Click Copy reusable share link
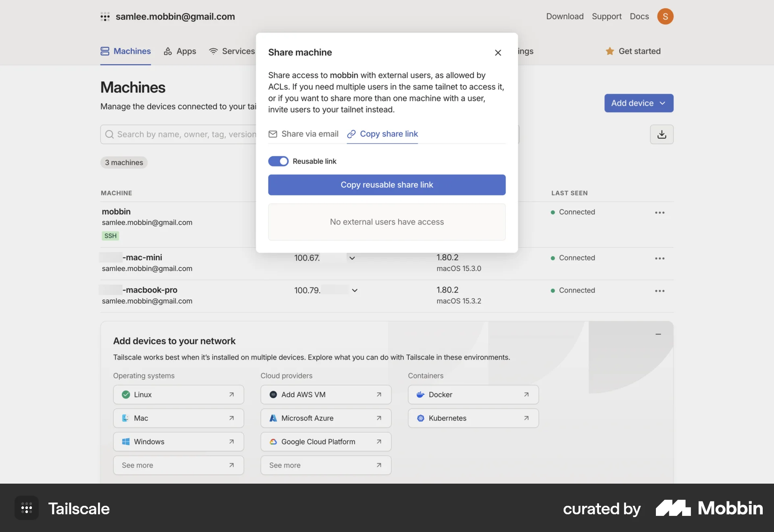 click(x=387, y=185)
